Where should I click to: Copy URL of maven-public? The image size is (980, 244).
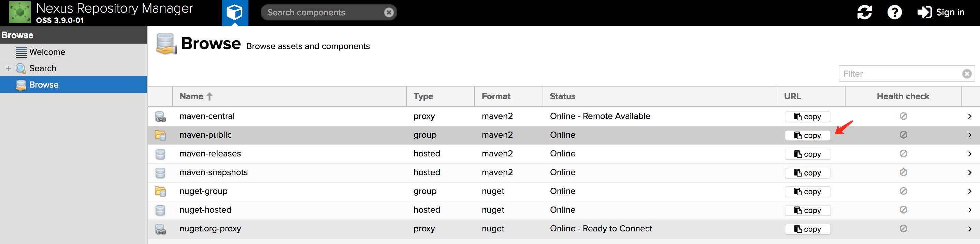click(x=807, y=135)
